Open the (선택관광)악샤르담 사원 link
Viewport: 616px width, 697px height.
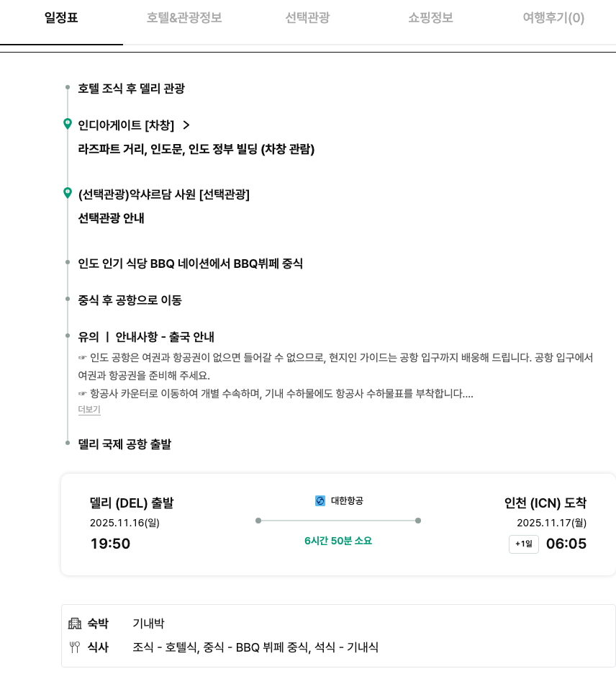point(163,194)
